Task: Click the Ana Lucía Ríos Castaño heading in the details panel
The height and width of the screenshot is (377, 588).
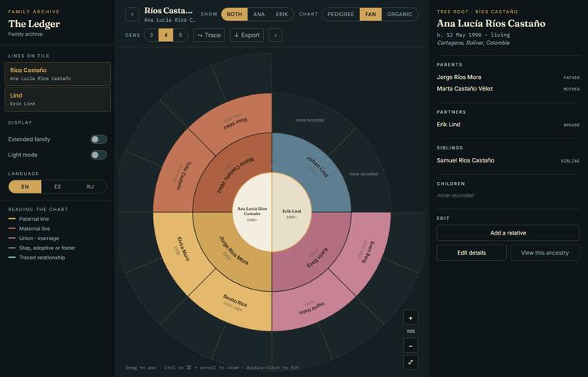Action: (x=491, y=23)
